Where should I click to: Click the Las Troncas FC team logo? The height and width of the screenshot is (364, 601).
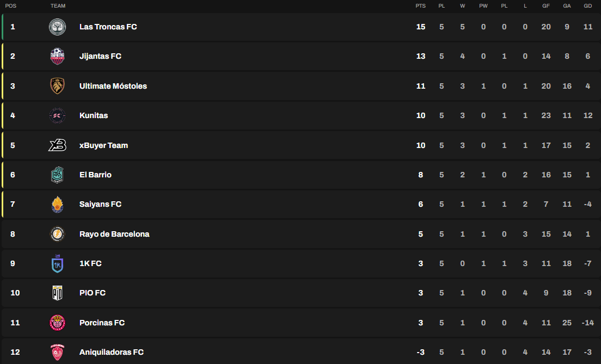tap(58, 27)
